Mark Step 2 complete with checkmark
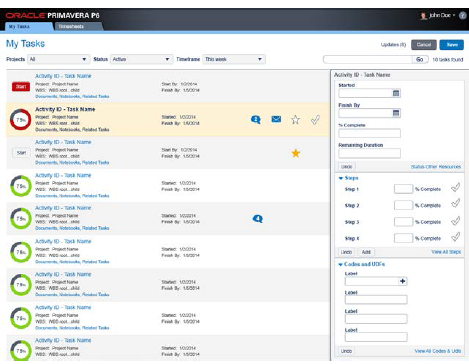Viewport: 469px width, 364px height. pyautogui.click(x=456, y=203)
